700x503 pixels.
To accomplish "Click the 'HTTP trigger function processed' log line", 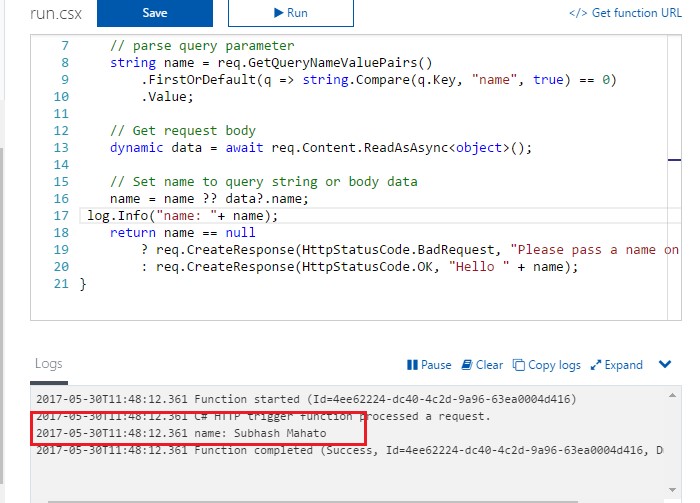I will 263,416.
